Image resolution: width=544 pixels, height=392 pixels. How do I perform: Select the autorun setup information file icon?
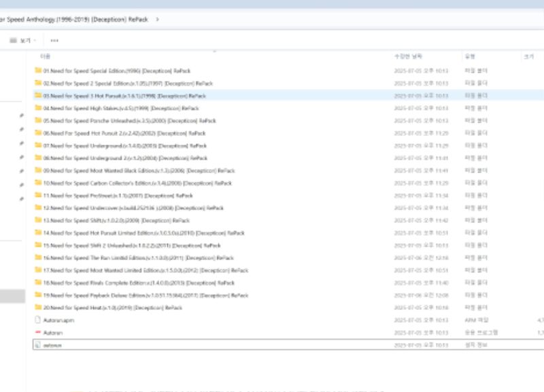(38, 345)
